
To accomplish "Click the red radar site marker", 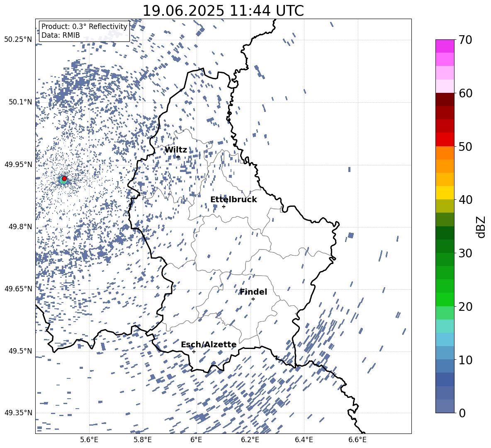I will 64,179.
